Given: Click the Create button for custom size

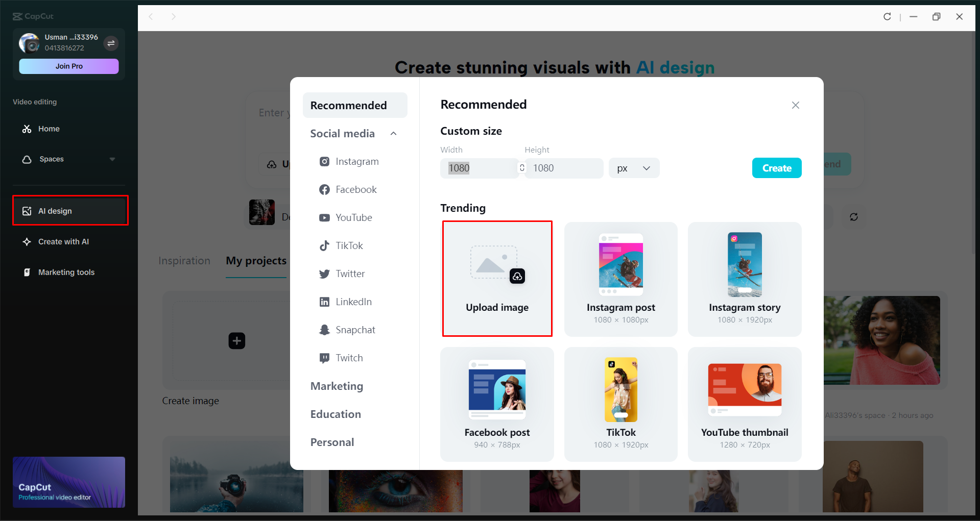Looking at the screenshot, I should point(776,168).
